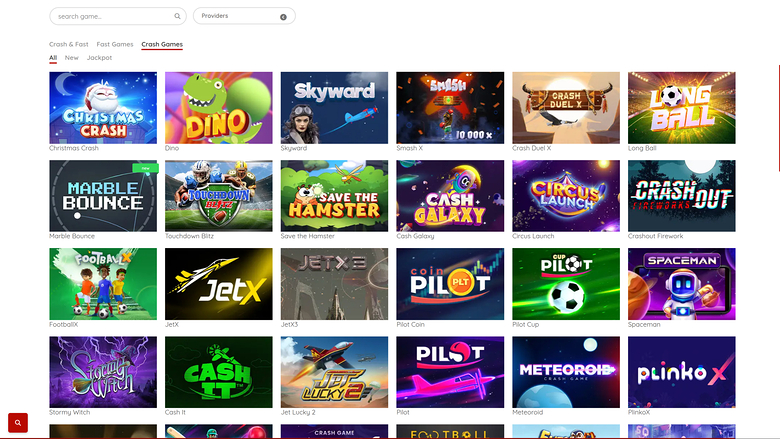Open the Meteoroid game tile

(x=566, y=372)
